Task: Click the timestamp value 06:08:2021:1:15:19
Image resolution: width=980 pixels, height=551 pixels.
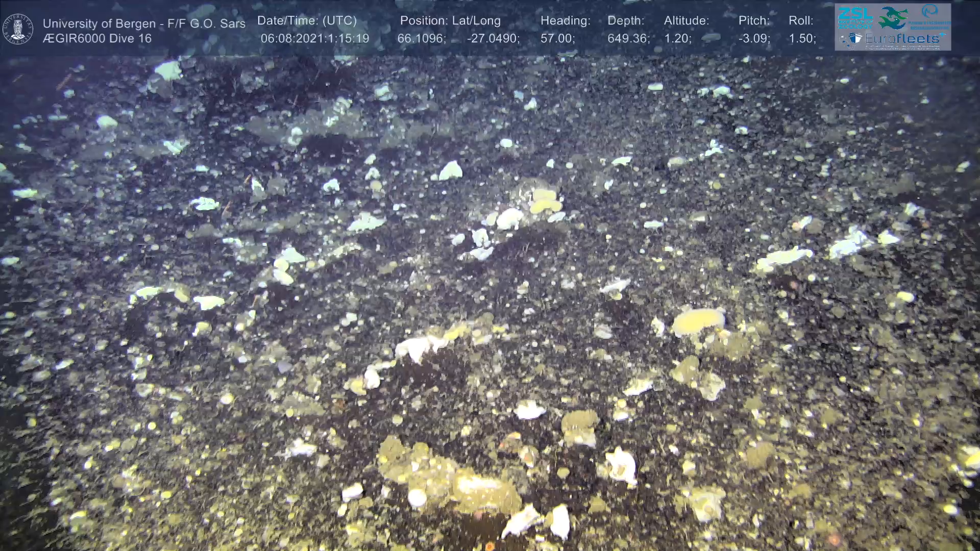Action: coord(314,39)
